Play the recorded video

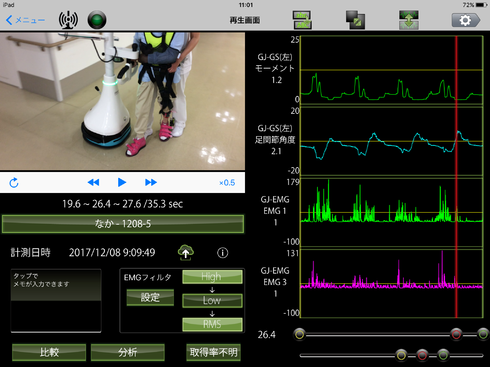(x=122, y=182)
